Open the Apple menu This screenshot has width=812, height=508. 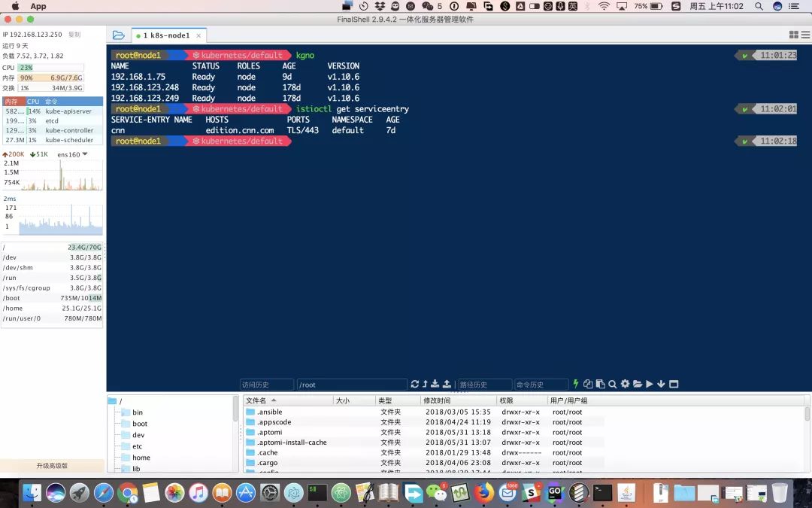tap(15, 6)
